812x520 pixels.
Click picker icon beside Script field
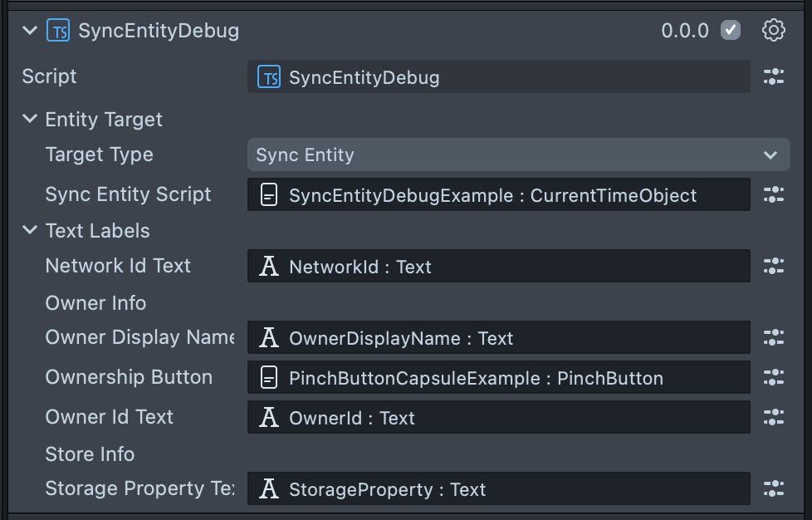[773, 77]
